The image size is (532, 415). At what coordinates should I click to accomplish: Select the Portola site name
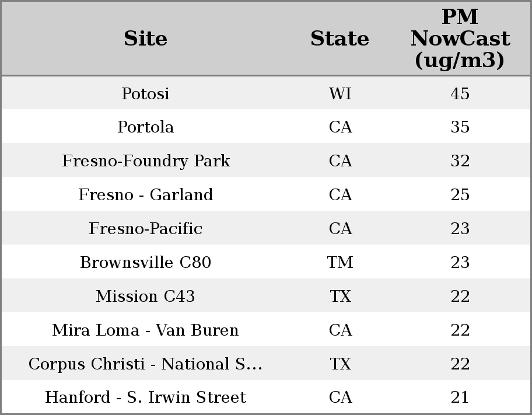pyautogui.click(x=146, y=127)
